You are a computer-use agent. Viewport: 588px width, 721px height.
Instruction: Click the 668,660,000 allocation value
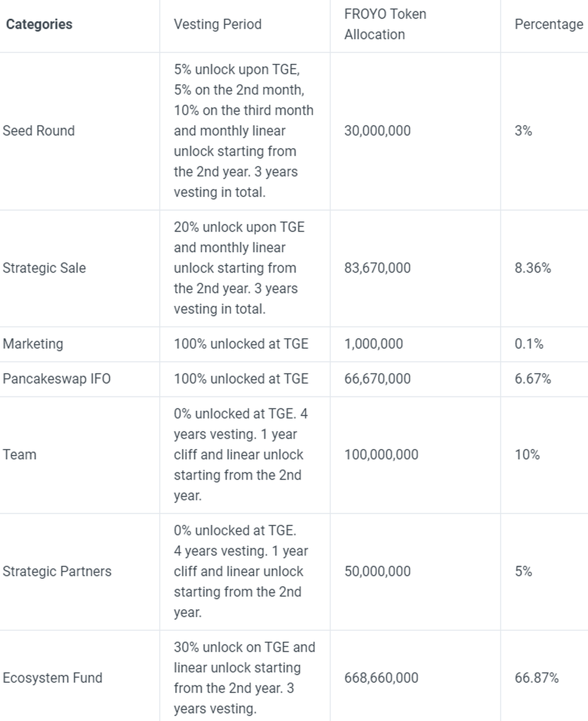point(381,678)
